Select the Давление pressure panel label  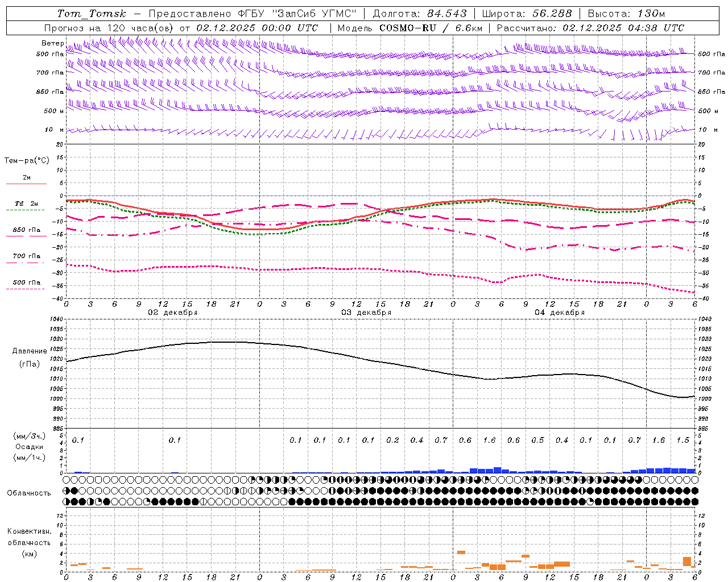(x=30, y=351)
